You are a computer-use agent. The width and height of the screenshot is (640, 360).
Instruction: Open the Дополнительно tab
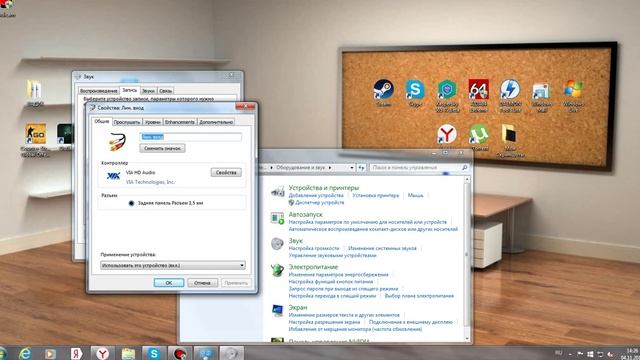click(216, 122)
